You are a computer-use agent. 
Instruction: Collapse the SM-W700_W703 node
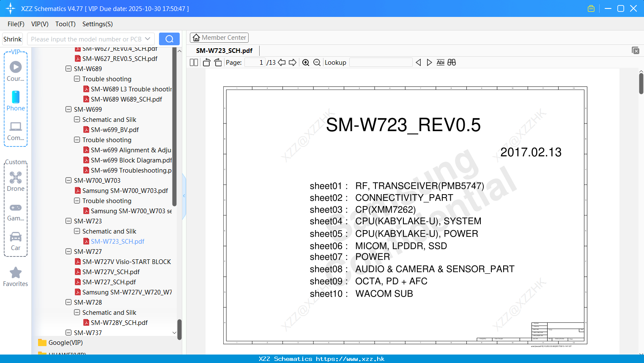[x=69, y=180]
